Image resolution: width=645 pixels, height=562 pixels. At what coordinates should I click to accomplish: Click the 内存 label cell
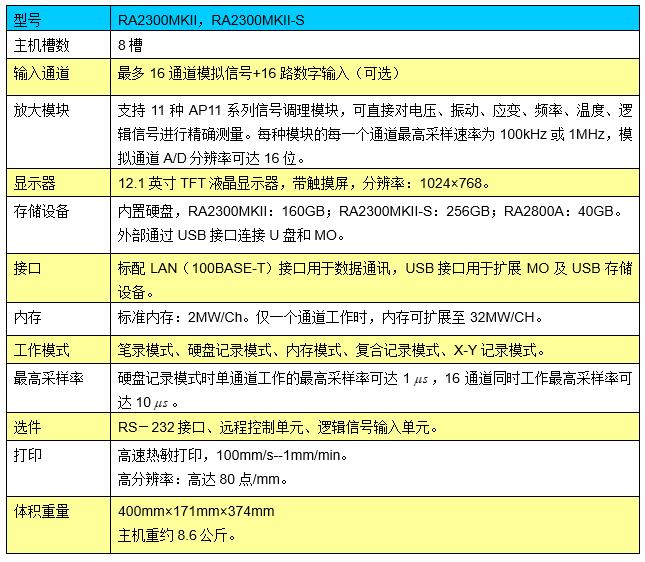point(58,317)
